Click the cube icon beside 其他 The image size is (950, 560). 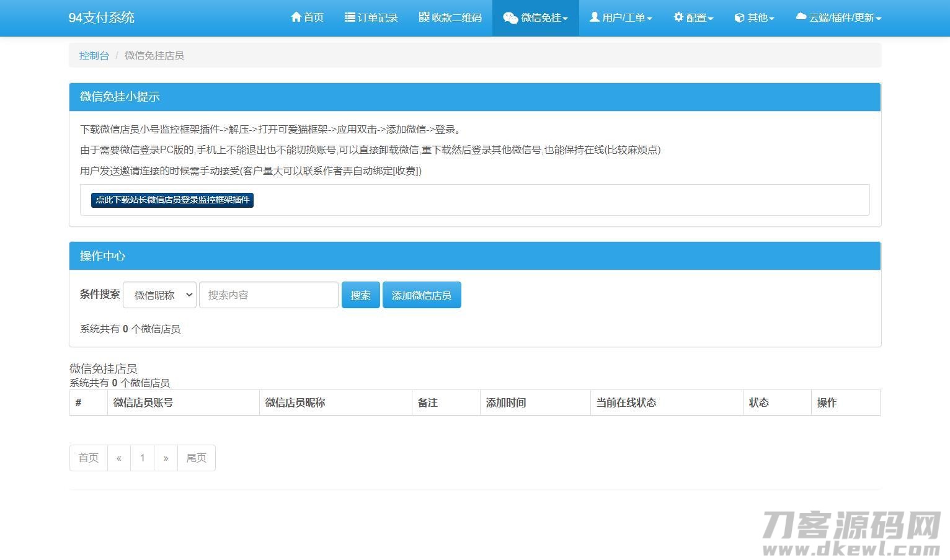pos(739,18)
